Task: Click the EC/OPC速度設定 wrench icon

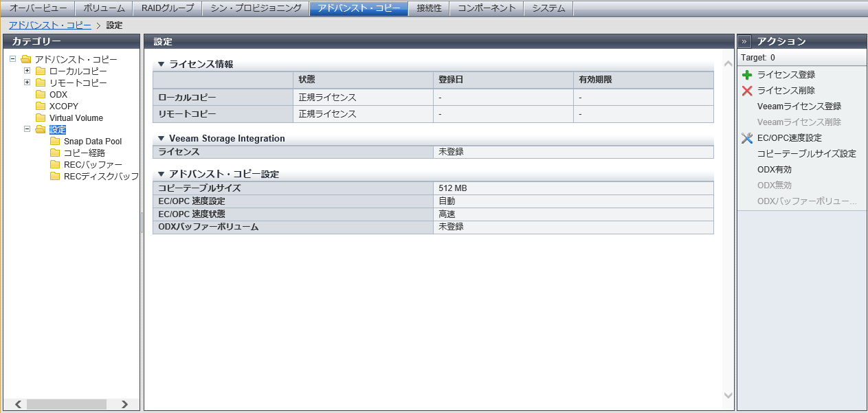Action: click(x=747, y=138)
